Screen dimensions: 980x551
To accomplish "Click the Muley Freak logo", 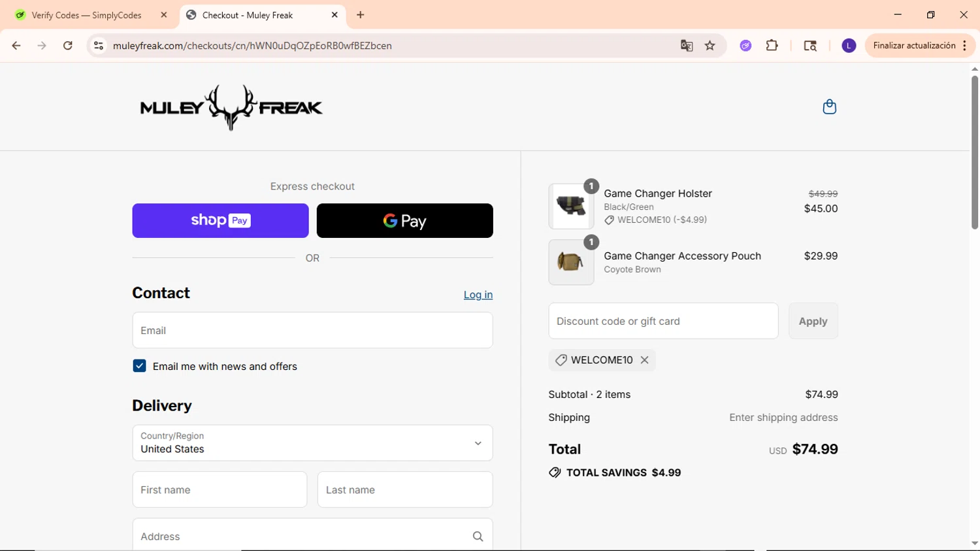I will [231, 108].
